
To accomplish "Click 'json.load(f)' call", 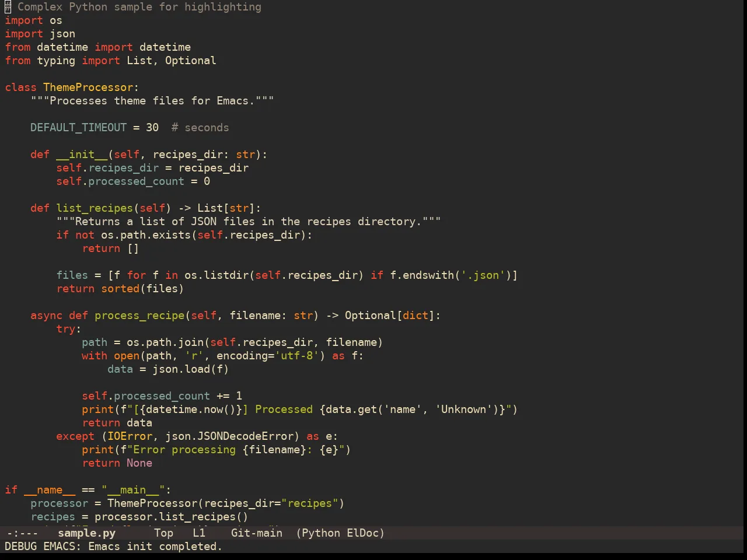I will pyautogui.click(x=190, y=369).
